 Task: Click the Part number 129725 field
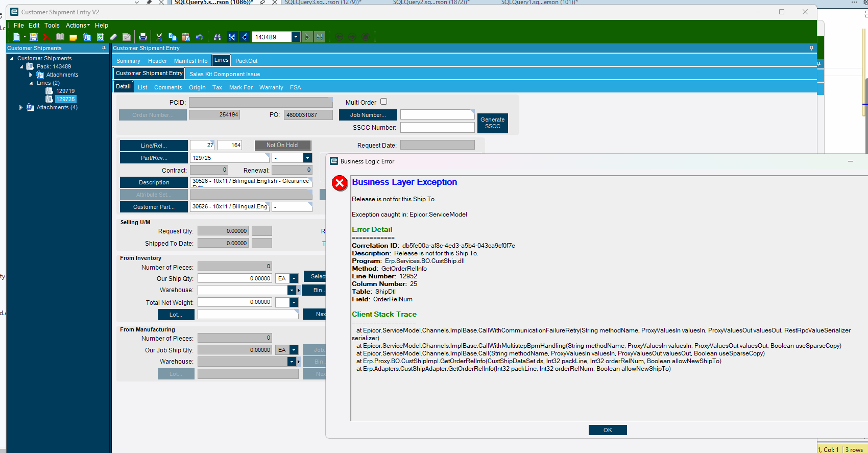pyautogui.click(x=230, y=158)
